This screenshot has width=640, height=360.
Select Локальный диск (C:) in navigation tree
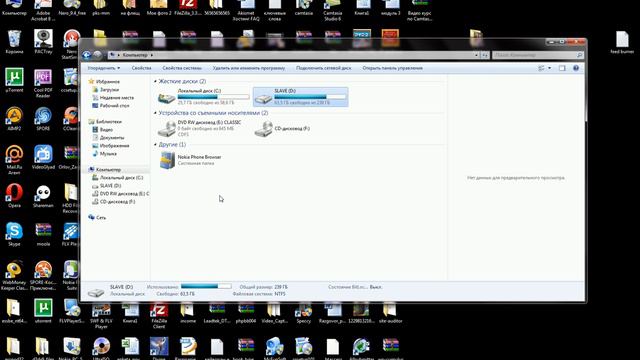121,178
